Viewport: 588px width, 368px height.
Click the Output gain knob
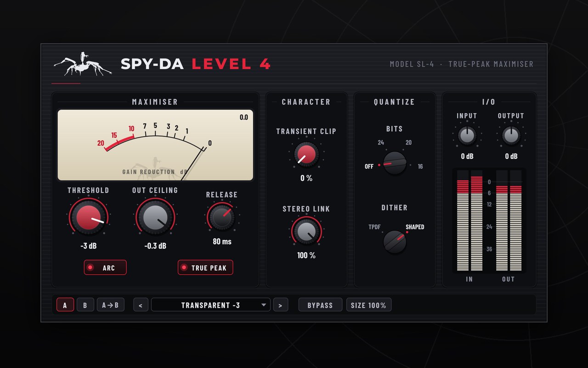pyautogui.click(x=511, y=136)
